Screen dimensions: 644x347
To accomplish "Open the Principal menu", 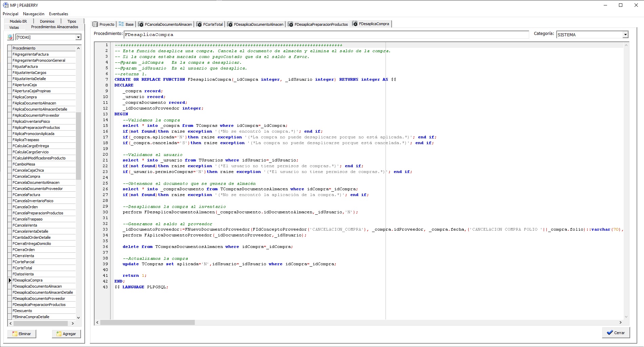I will click(x=11, y=14).
